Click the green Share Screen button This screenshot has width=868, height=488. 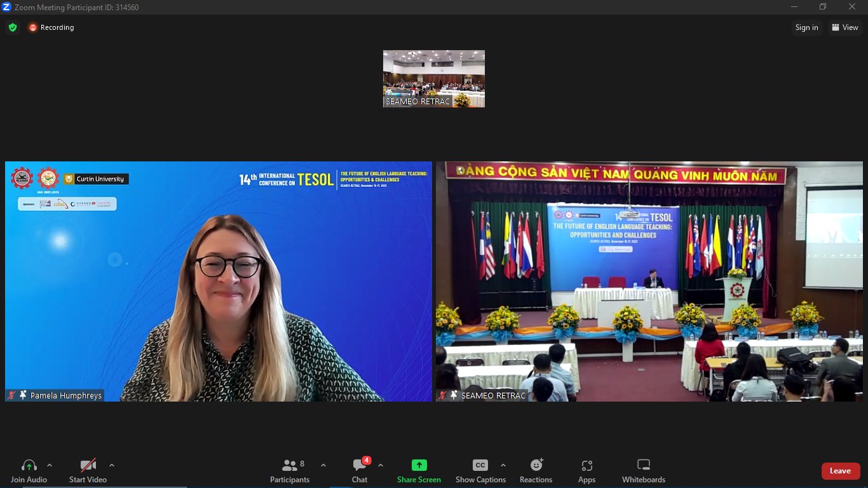coord(419,471)
